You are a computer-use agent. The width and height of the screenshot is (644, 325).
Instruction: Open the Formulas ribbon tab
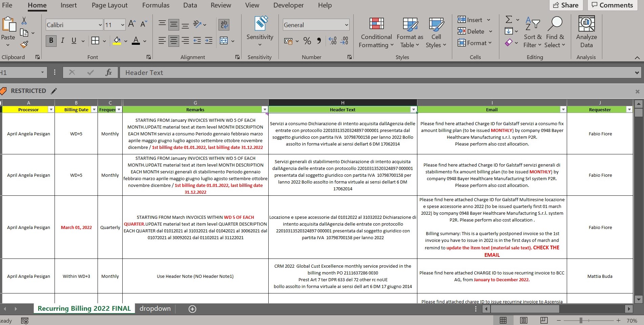(x=155, y=5)
